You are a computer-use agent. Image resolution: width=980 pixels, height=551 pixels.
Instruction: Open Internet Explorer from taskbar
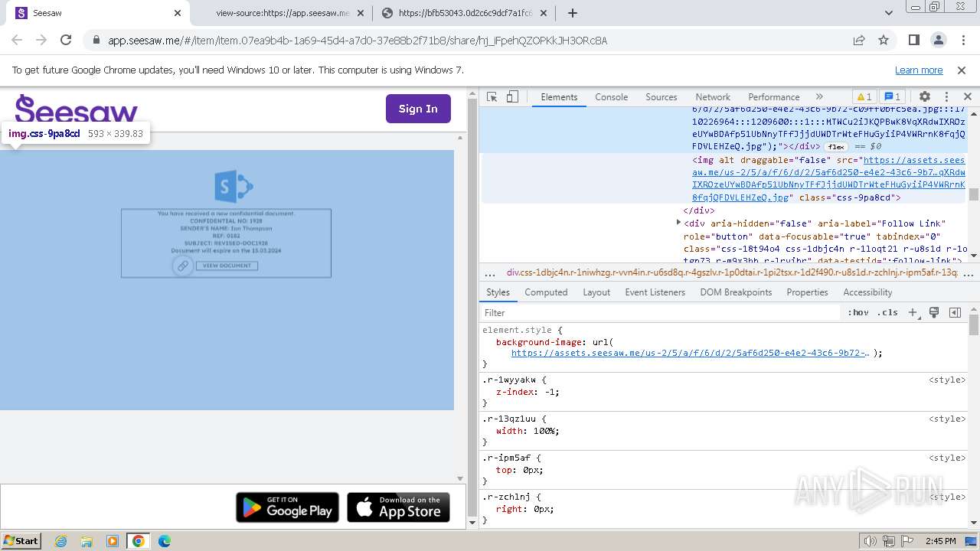(60, 541)
